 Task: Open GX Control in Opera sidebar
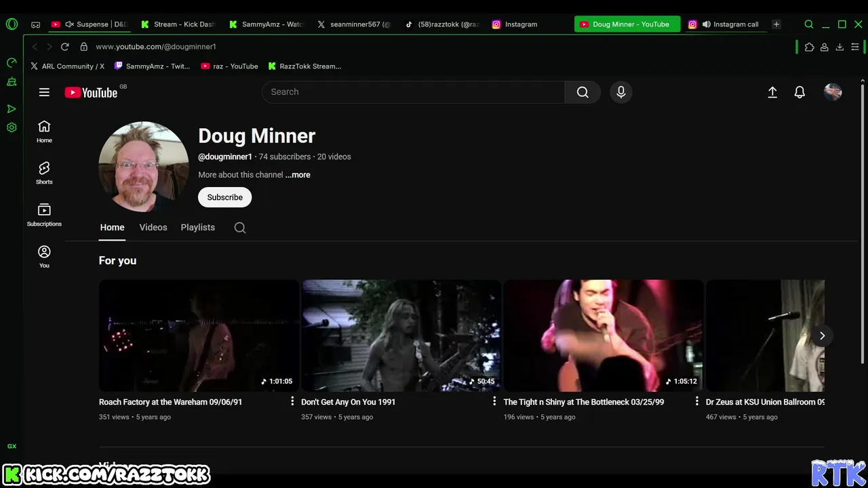pos(12,63)
